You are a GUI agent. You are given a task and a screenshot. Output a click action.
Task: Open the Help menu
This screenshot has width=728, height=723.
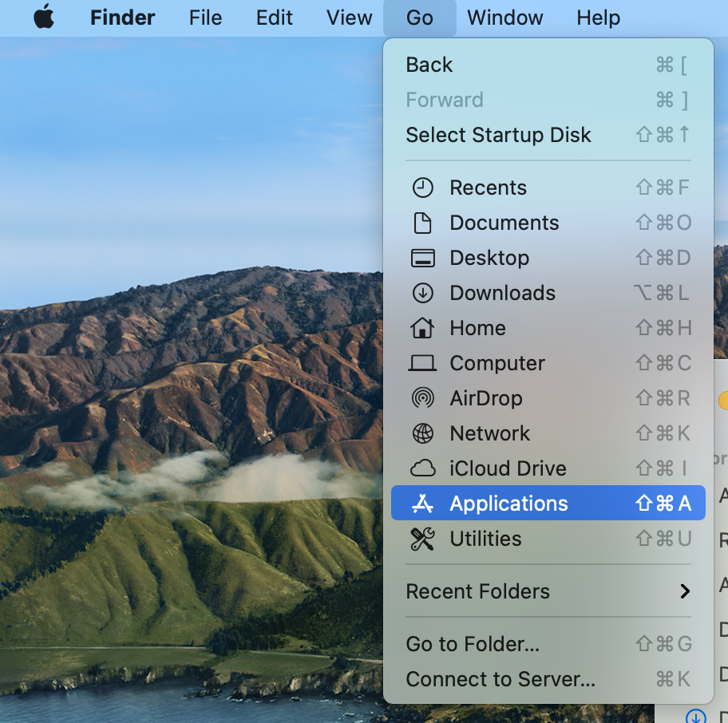(599, 18)
